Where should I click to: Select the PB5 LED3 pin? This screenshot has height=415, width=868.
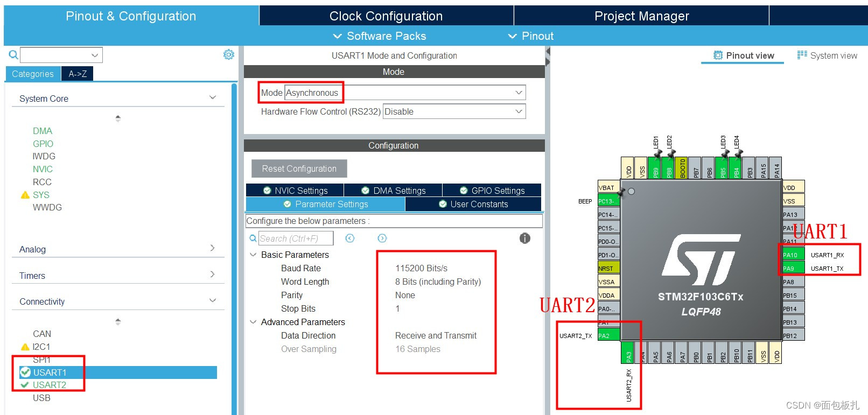pos(723,168)
